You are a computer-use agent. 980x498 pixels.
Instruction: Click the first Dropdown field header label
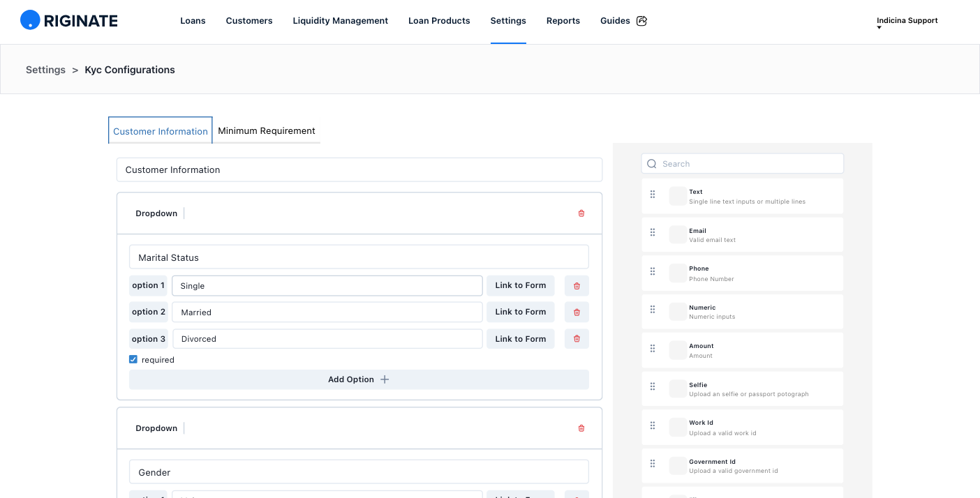156,213
